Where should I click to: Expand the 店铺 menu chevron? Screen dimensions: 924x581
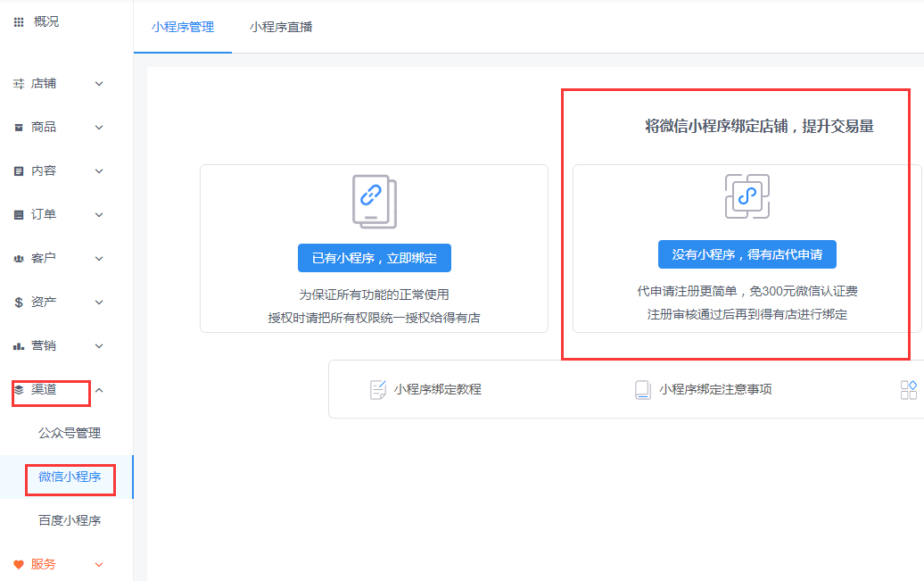pyautogui.click(x=99, y=84)
